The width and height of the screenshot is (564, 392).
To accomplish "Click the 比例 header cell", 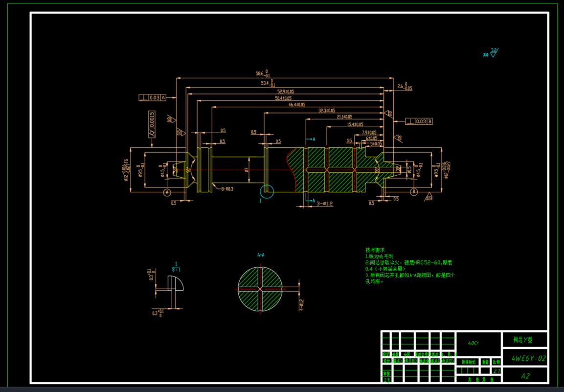I will 496,362.
